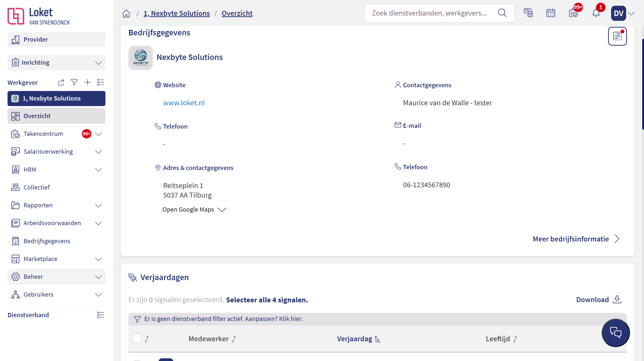
Task: Open Dienstverband list icon
Action: (x=101, y=315)
